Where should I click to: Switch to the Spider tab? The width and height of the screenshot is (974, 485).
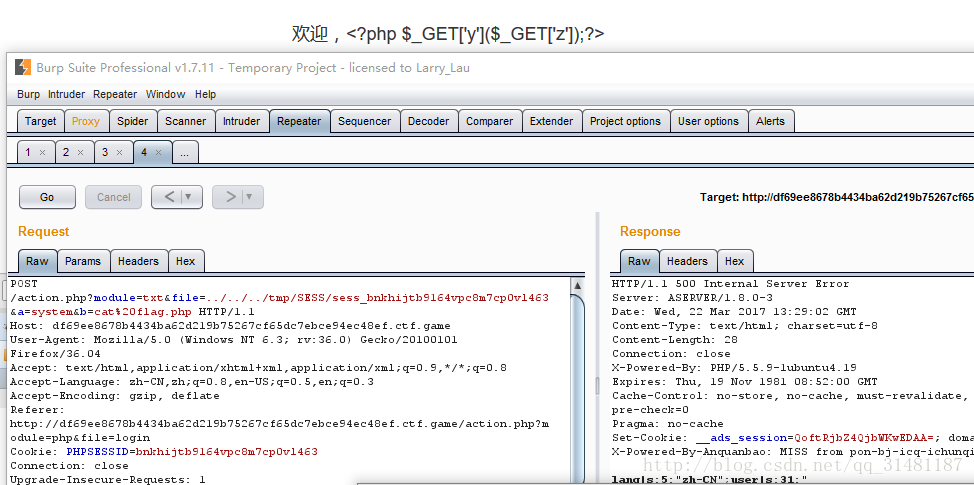133,121
